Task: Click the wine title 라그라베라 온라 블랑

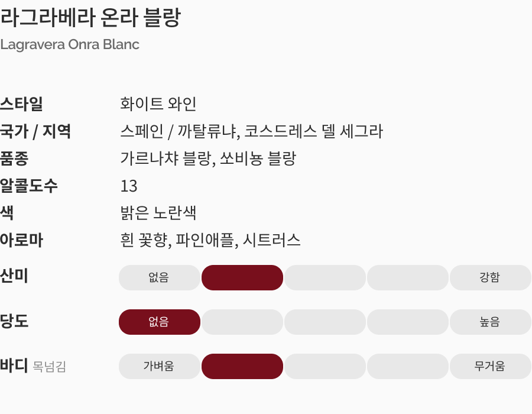Action: tap(90, 18)
